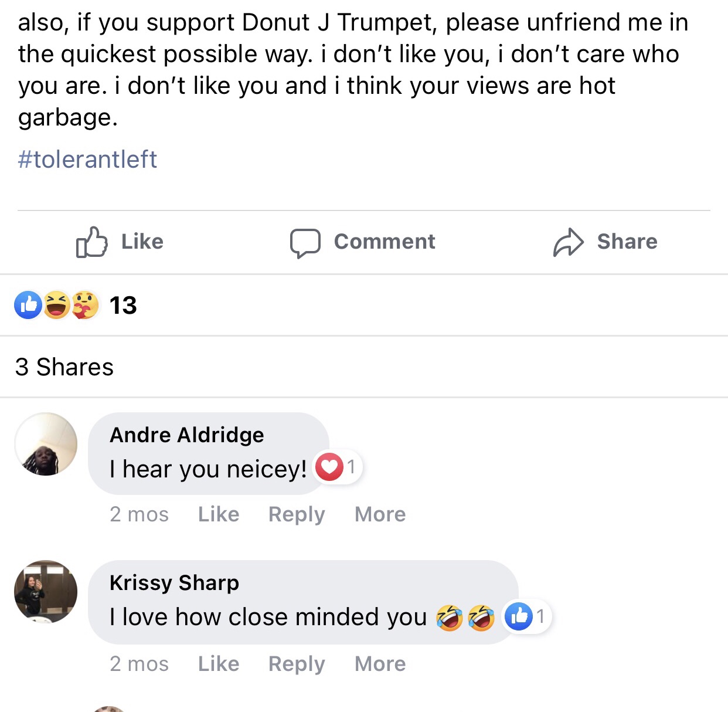Tap heart reaction on Andre Aldridge's comment
This screenshot has width=728, height=712.
point(329,467)
